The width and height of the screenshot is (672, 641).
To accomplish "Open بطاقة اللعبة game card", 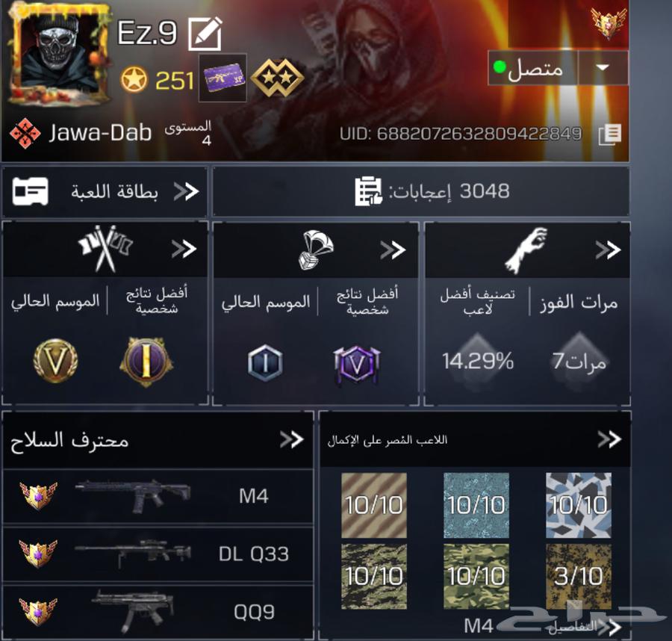I will 105,191.
